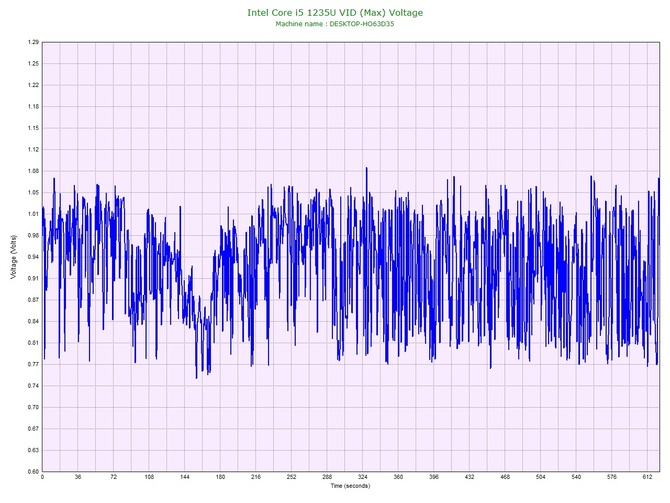Click the 1.29 y-axis value

[x=33, y=42]
